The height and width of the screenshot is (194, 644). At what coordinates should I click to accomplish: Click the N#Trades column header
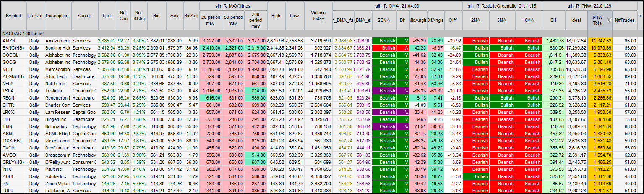(x=625, y=20)
